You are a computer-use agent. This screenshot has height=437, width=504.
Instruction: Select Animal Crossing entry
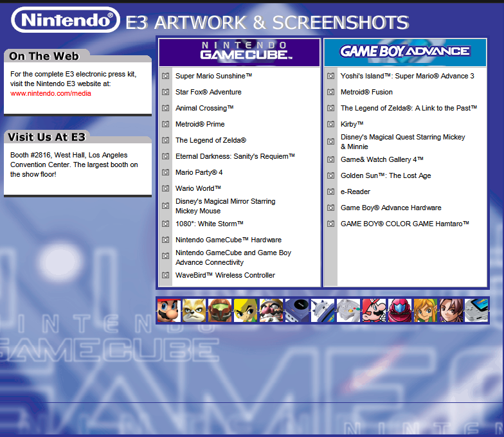tap(204, 108)
